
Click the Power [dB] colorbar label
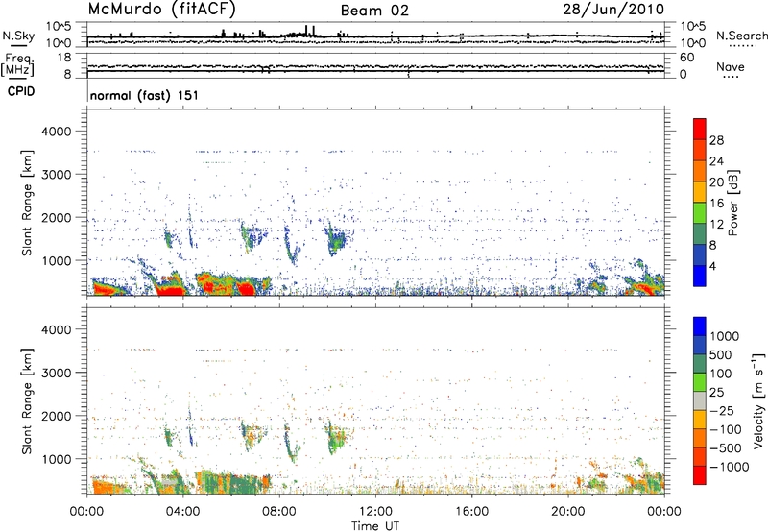click(x=732, y=203)
